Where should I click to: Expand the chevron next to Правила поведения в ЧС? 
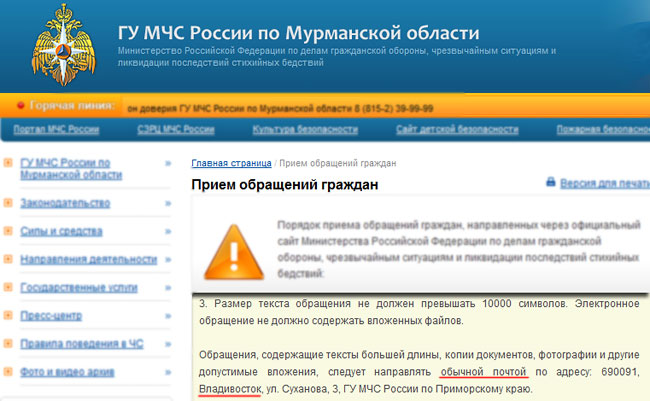pos(165,344)
